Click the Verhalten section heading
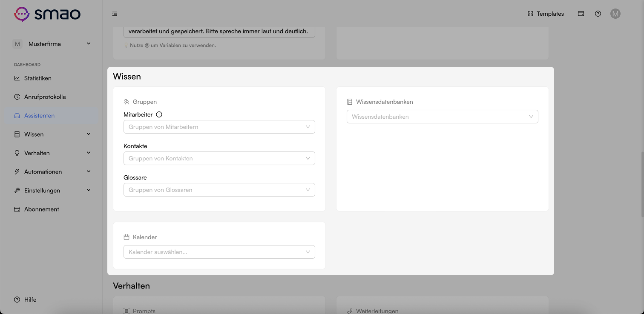Screen dimensions: 644x314 [x=132, y=286]
